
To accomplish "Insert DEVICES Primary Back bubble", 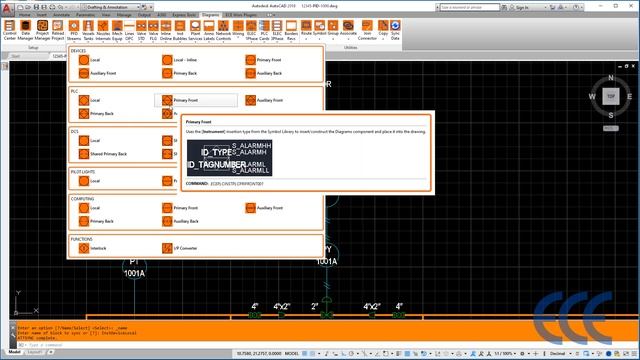I will 180,73.
